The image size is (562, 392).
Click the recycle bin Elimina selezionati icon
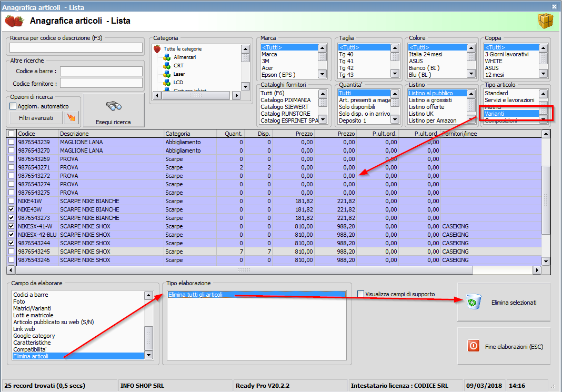pos(474,302)
